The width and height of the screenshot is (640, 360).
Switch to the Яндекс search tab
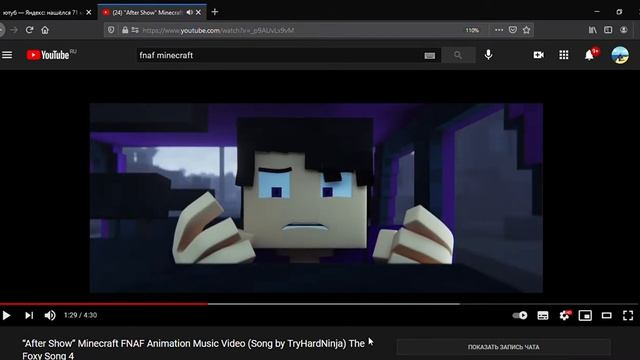tap(42, 13)
